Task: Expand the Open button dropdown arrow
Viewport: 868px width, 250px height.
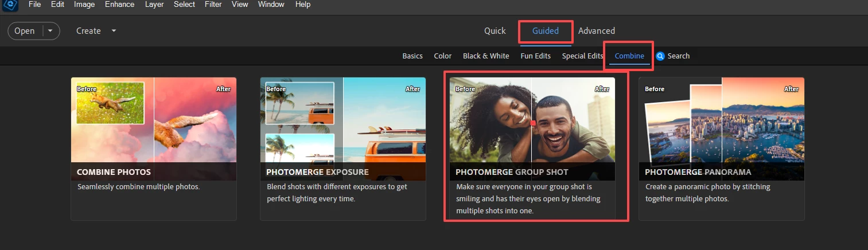Action: tap(50, 31)
